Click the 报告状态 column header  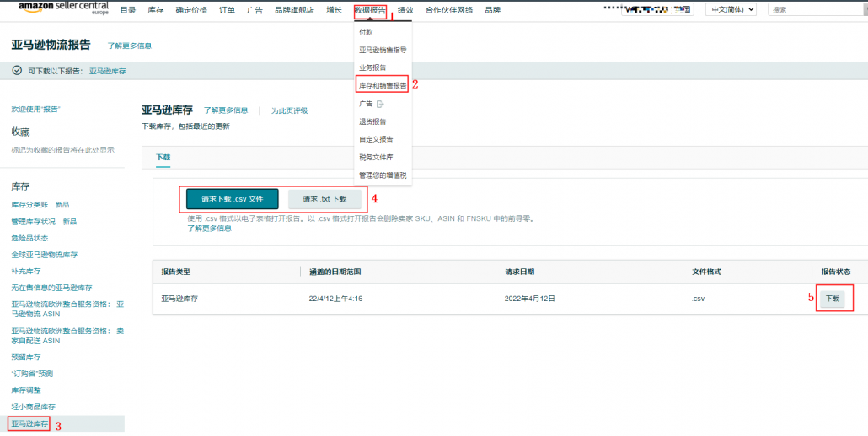[836, 272]
